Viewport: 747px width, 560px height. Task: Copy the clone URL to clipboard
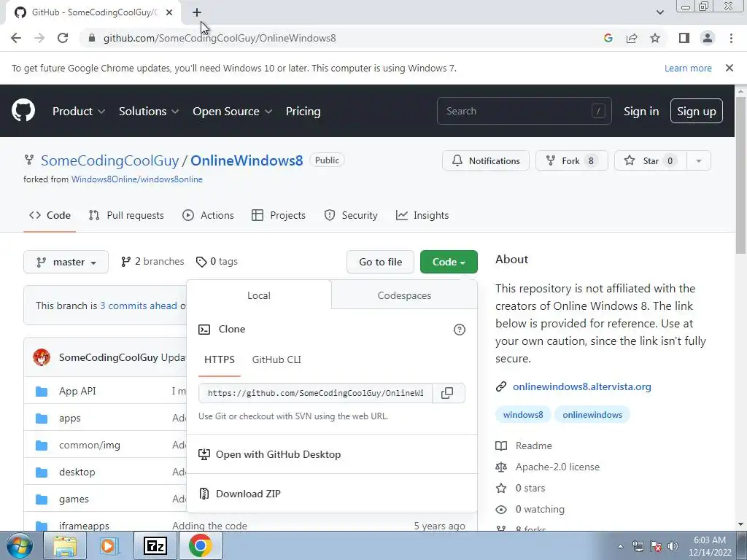click(x=447, y=393)
